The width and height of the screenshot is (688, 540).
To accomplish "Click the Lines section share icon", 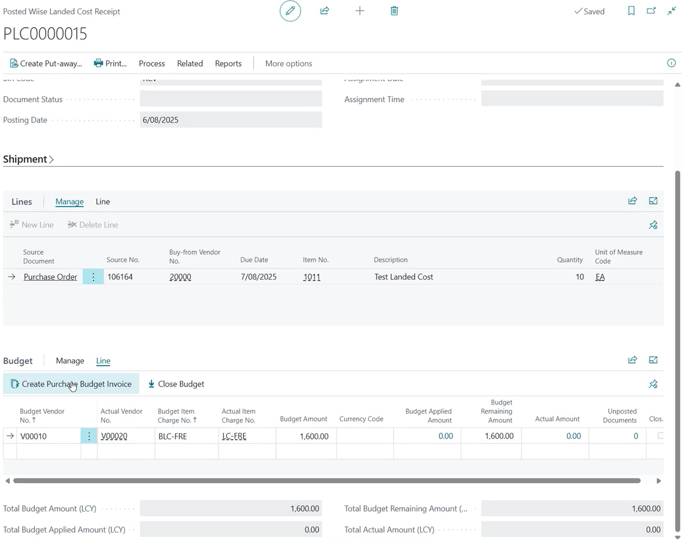I will coord(632,201).
